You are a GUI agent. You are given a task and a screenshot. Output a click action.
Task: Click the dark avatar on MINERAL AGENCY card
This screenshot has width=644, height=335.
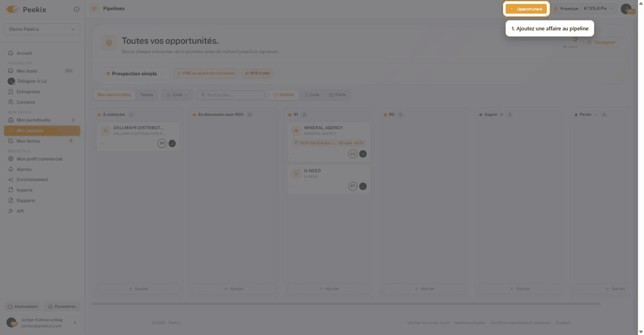[362, 154]
